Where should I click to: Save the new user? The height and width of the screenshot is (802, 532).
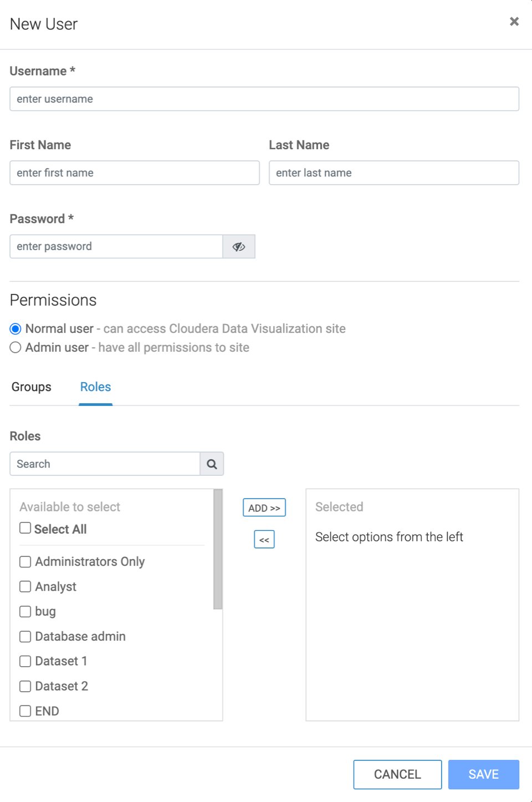point(483,774)
